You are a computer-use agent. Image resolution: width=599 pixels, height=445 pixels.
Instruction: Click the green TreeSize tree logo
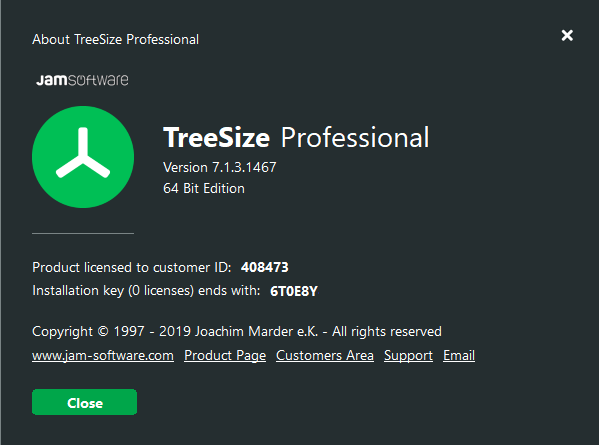(x=83, y=157)
